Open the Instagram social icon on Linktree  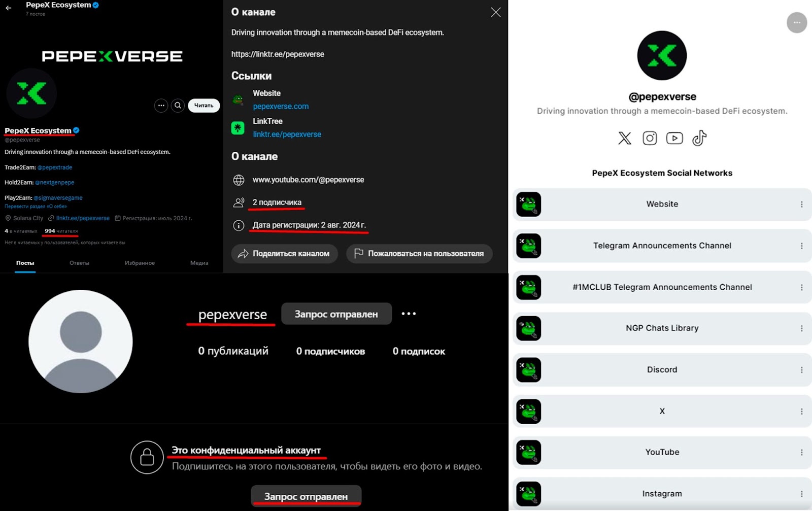point(650,138)
